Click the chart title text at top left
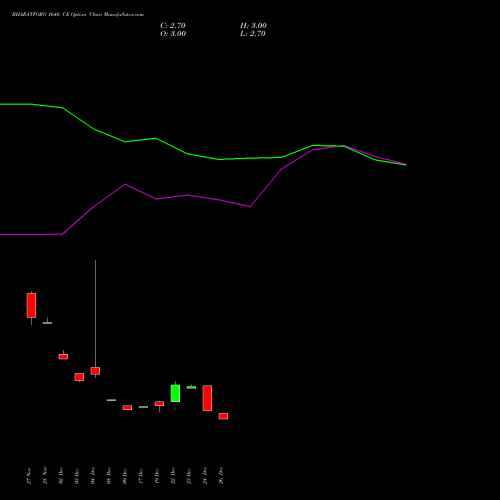This screenshot has width=500, height=500. click(78, 15)
